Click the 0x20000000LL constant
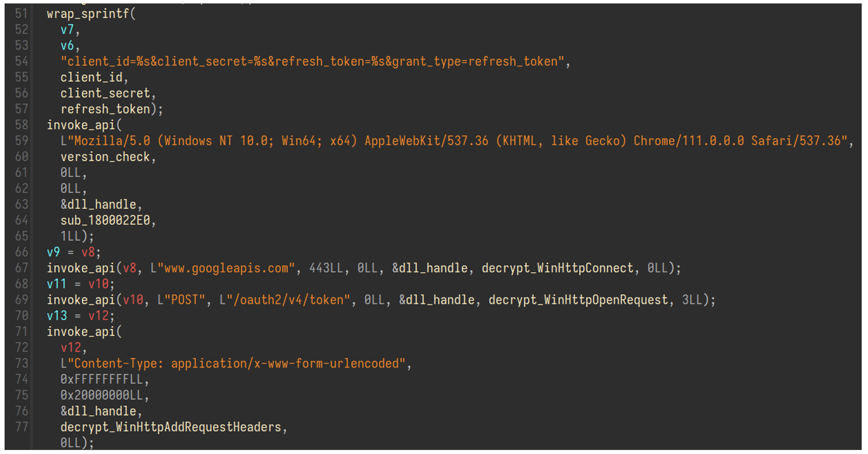Viewport: 868px width, 454px height. [101, 395]
